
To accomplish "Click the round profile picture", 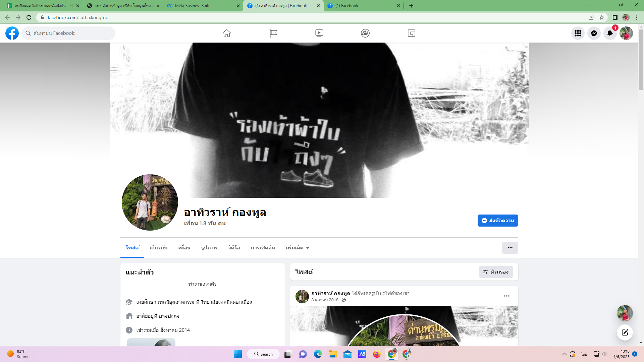I will (x=150, y=202).
